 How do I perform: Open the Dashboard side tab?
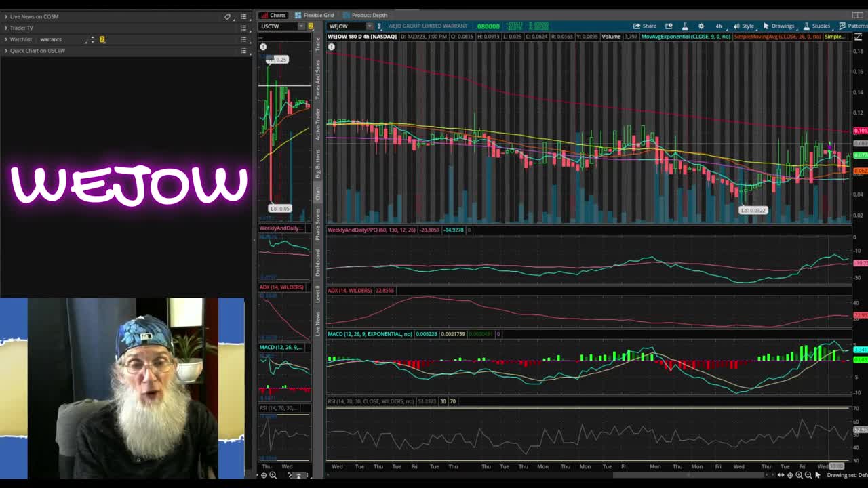pos(317,263)
